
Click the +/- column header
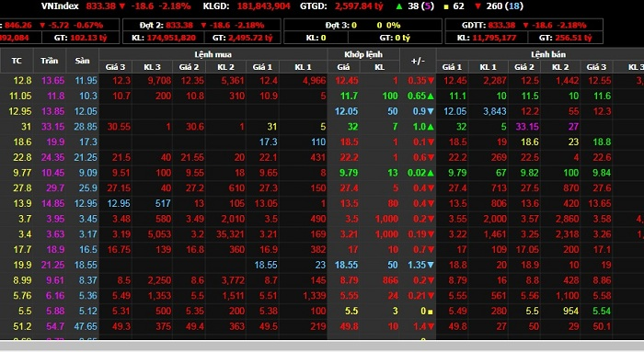[x=418, y=61]
